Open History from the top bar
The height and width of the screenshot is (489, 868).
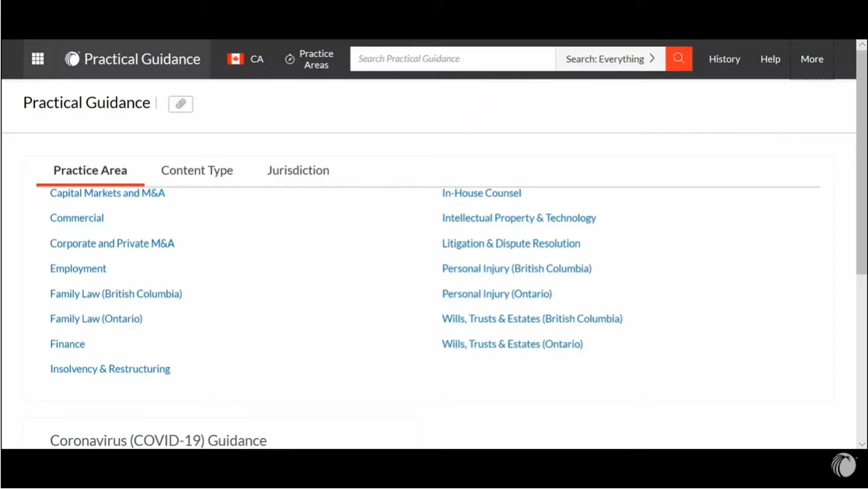coord(724,59)
